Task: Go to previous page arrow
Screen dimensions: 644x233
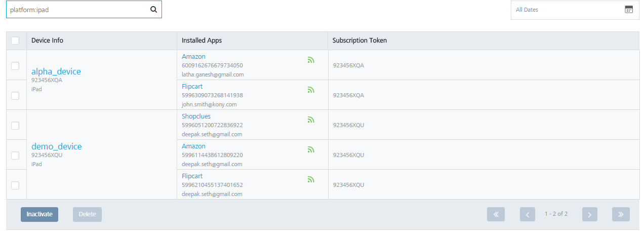Action: pos(528,214)
